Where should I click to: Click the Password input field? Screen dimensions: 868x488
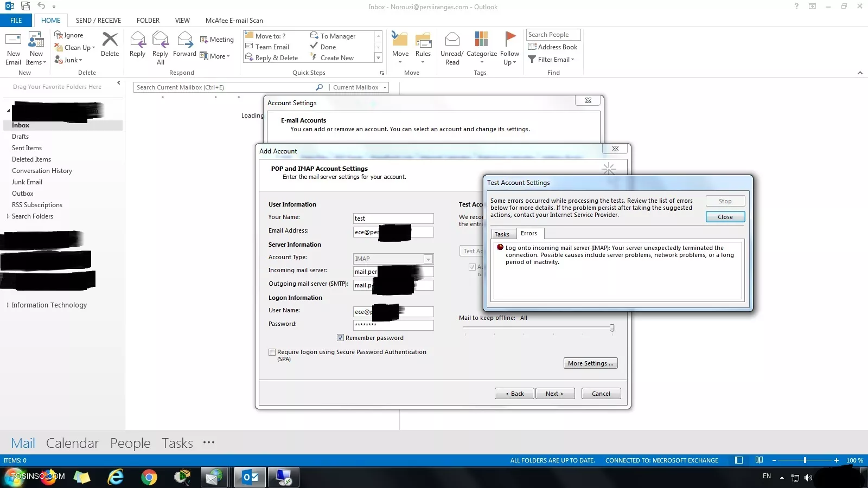click(x=393, y=325)
